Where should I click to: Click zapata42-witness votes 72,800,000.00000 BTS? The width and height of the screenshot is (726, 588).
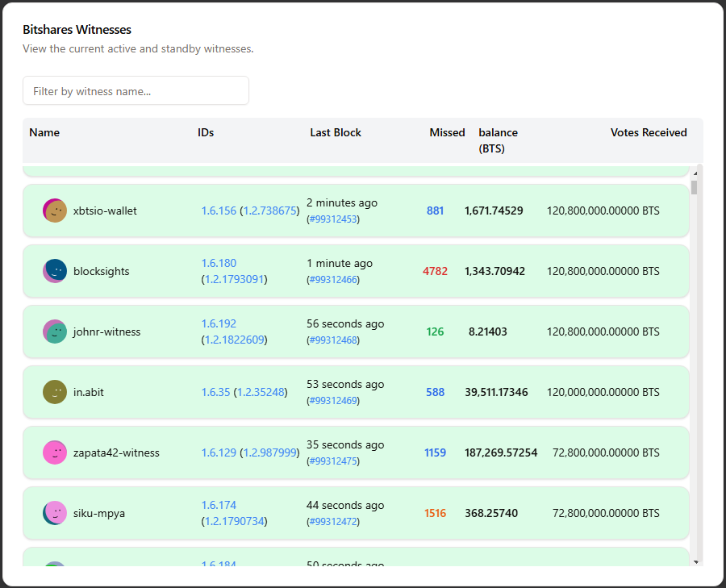pyautogui.click(x=606, y=452)
